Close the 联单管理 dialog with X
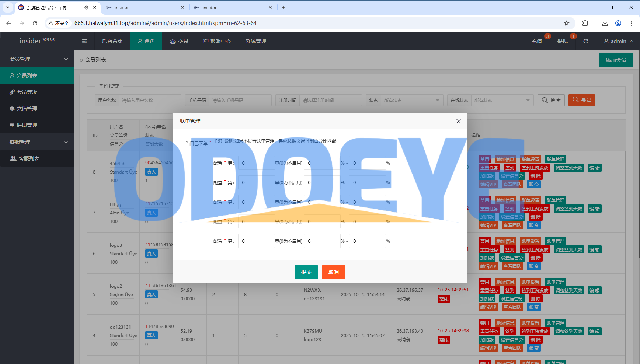Viewport: 640px width, 364px height. (458, 121)
